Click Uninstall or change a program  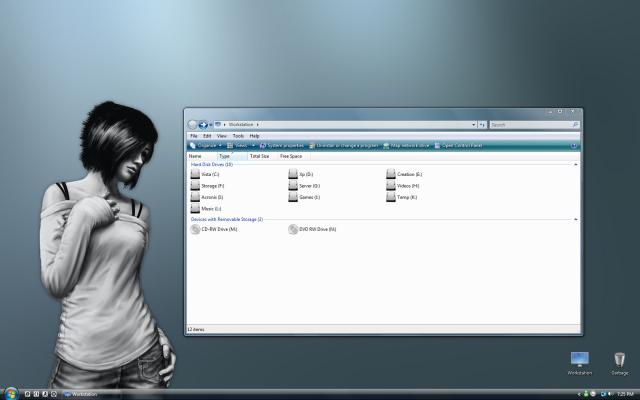(x=343, y=146)
